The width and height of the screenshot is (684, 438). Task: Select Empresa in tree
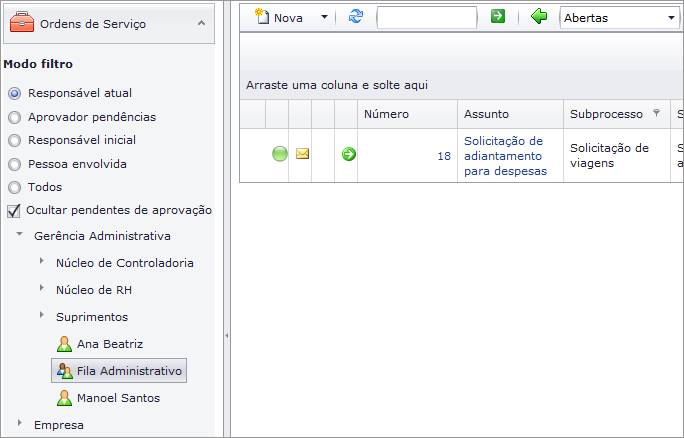(x=59, y=425)
